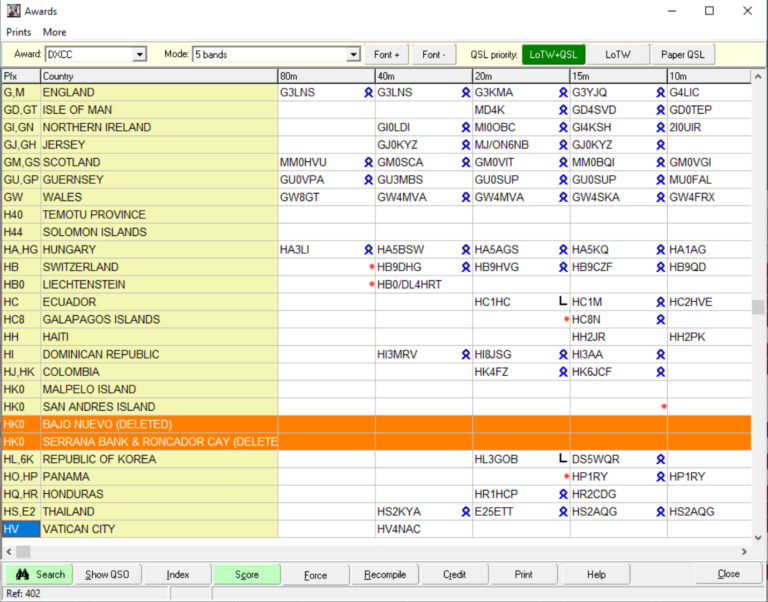768x602 pixels.
Task: Open the More menu
Action: (54, 32)
